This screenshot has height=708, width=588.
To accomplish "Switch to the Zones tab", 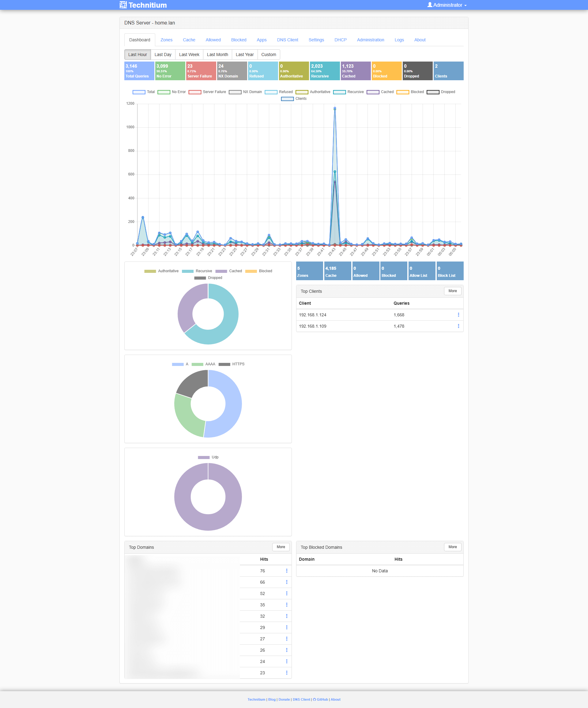I will (166, 40).
